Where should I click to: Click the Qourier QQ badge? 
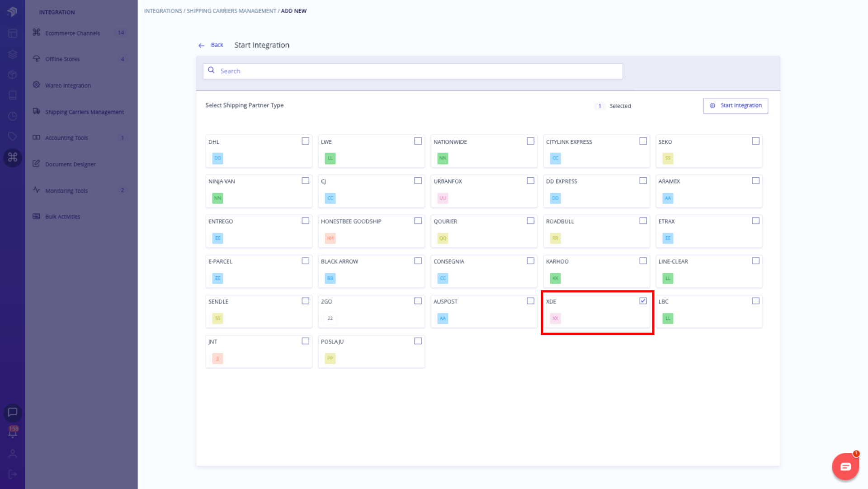point(443,238)
